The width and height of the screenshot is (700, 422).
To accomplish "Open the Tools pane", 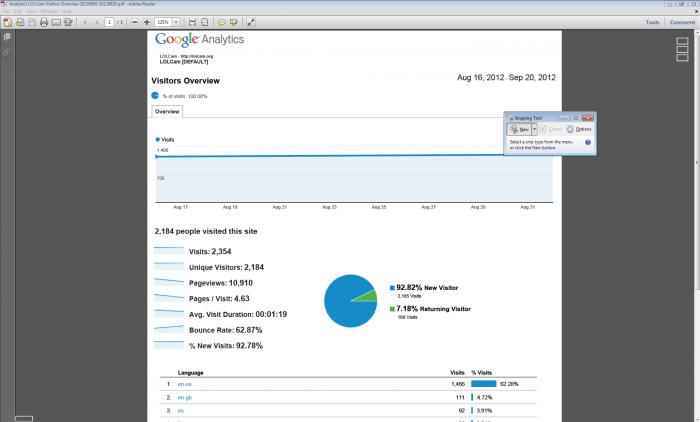I will [x=652, y=22].
